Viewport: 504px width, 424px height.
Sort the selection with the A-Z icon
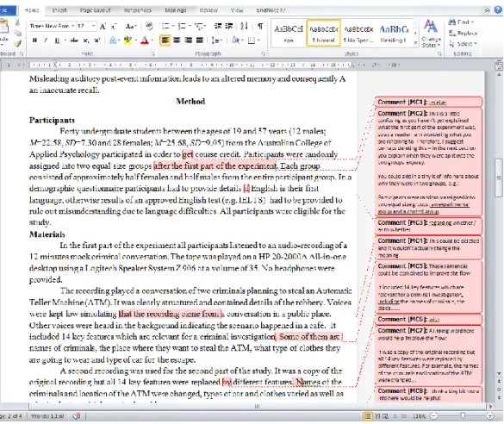244,26
